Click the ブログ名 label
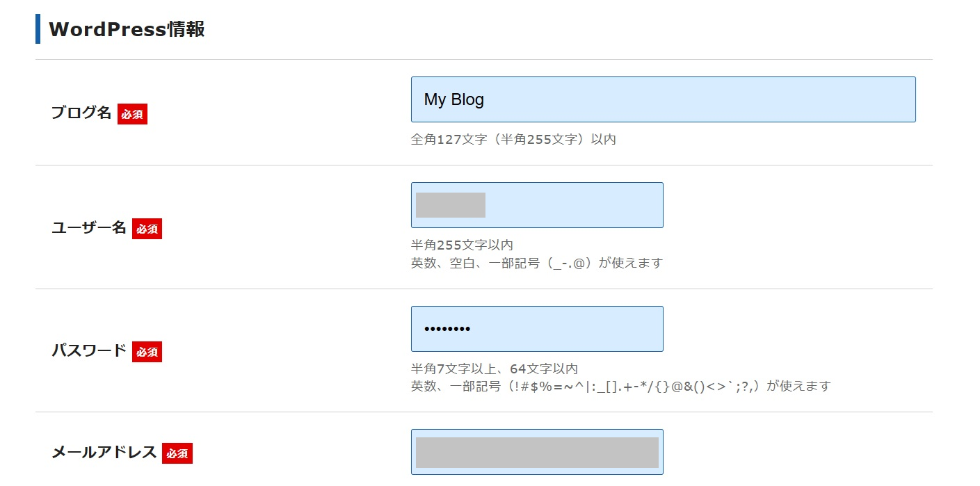This screenshot has width=980, height=486. tap(81, 113)
